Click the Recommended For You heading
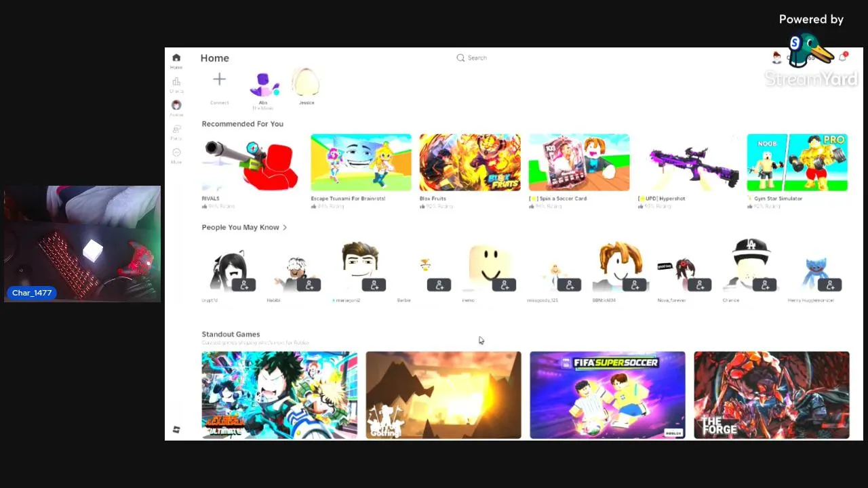This screenshot has height=488, width=868. point(242,124)
